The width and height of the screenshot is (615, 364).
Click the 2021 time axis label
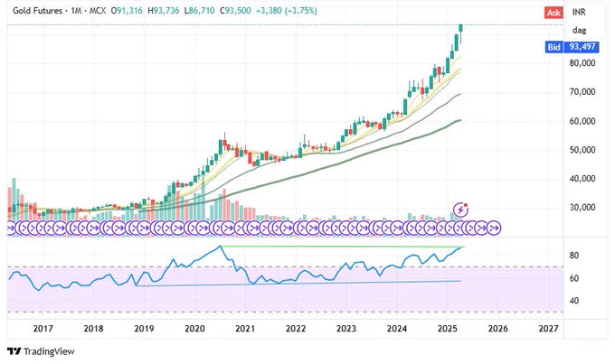click(245, 329)
